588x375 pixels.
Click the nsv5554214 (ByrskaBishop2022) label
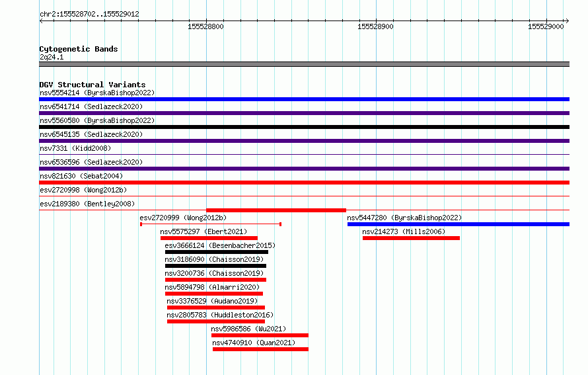97,93
